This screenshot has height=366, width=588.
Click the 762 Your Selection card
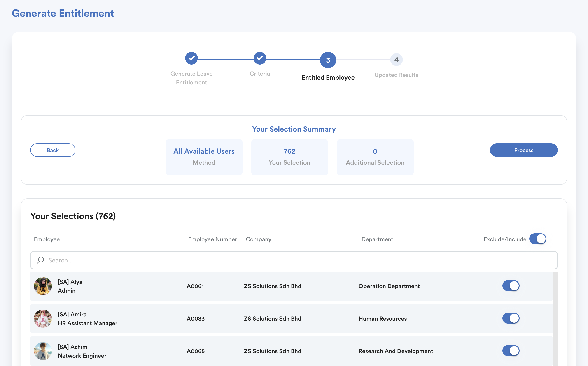coord(289,157)
